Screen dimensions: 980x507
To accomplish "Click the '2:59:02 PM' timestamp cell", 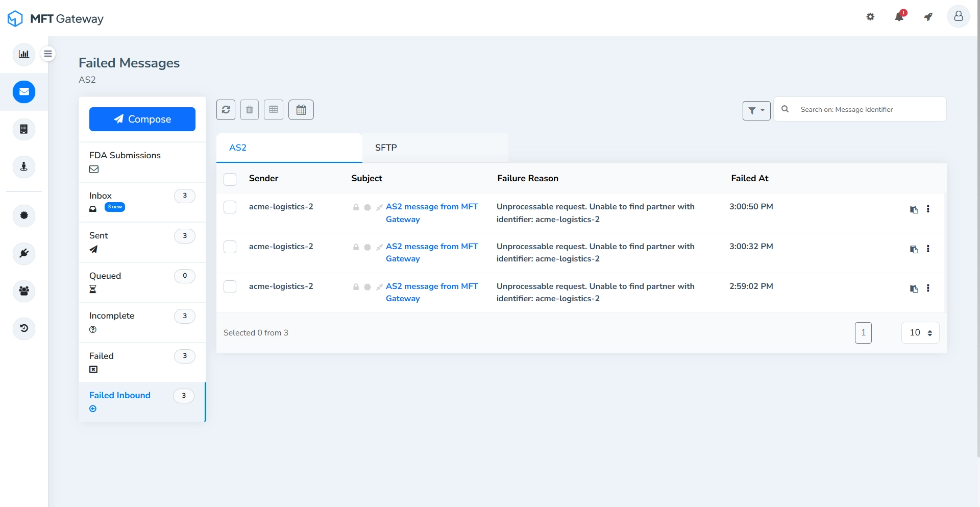I will [x=751, y=286].
